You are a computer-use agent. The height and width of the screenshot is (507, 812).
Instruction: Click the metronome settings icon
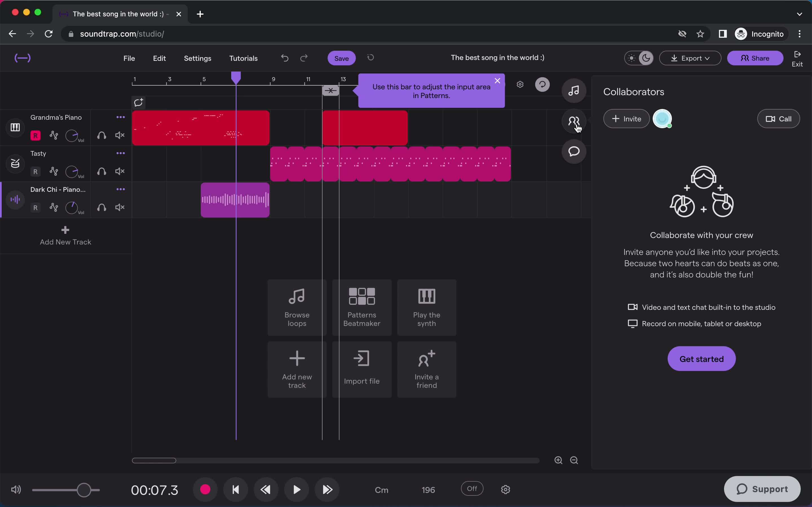tap(505, 489)
